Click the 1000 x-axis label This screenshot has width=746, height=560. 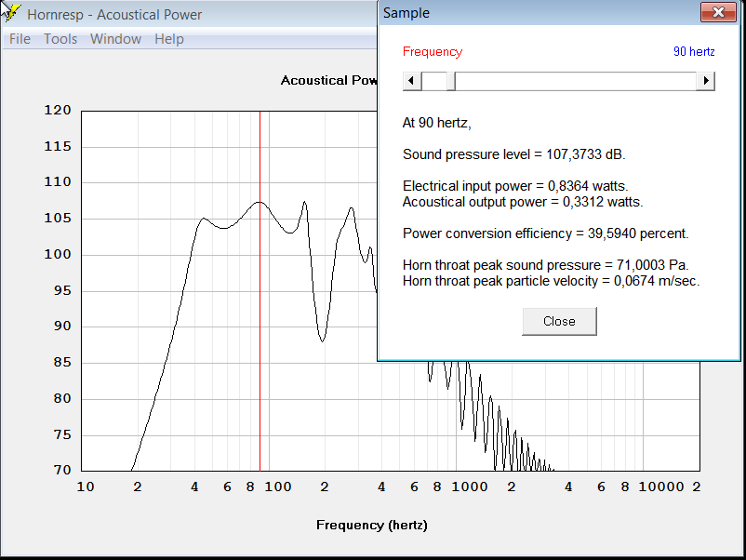tap(470, 487)
